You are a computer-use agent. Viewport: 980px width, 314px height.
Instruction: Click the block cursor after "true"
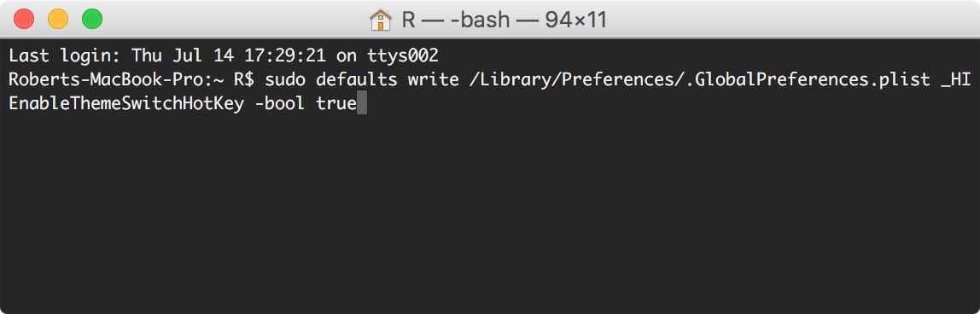(x=362, y=103)
